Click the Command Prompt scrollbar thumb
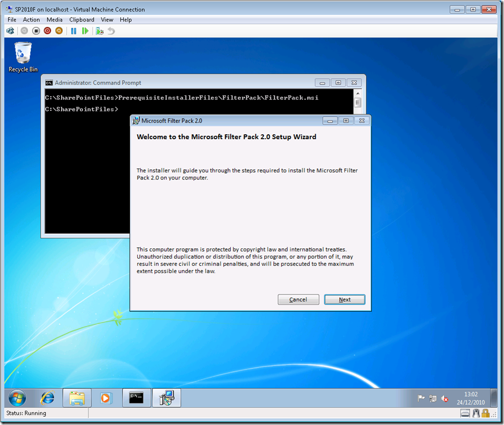Viewport: 504px width, 425px height. (x=357, y=103)
